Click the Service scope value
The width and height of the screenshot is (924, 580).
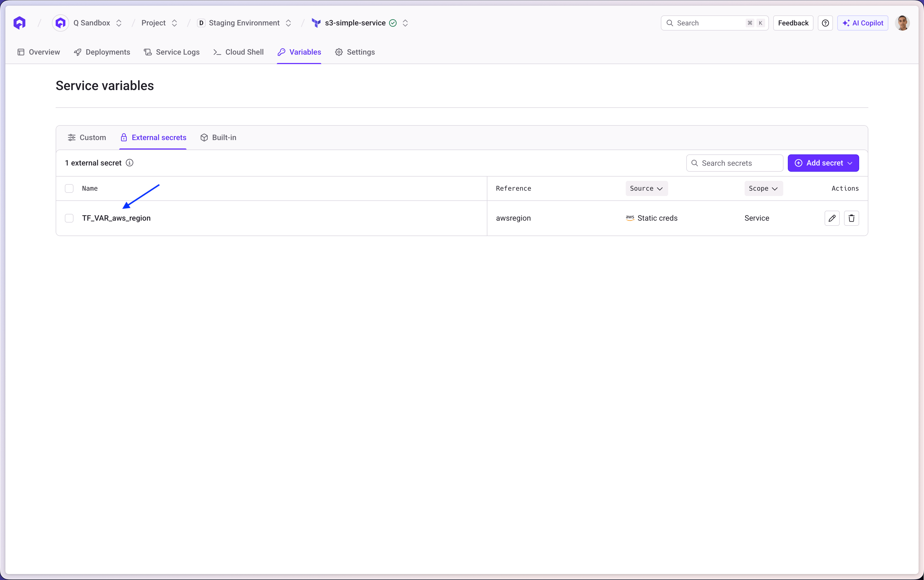pyautogui.click(x=756, y=218)
